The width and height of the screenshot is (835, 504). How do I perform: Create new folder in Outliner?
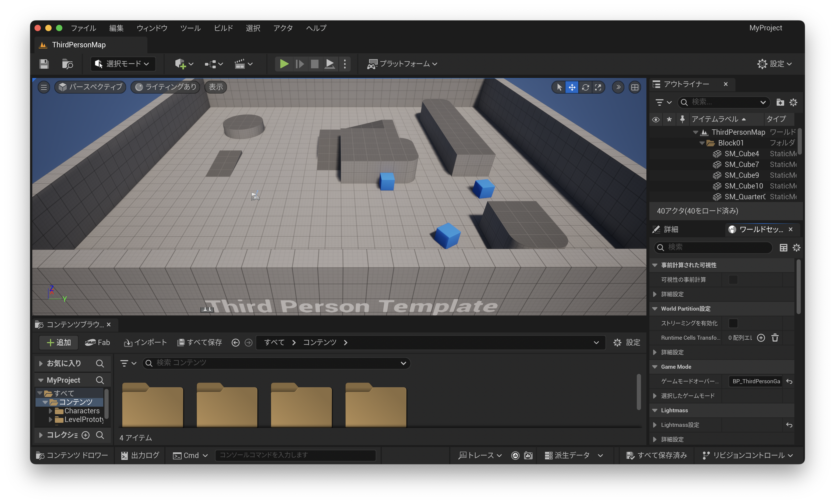pos(780,102)
